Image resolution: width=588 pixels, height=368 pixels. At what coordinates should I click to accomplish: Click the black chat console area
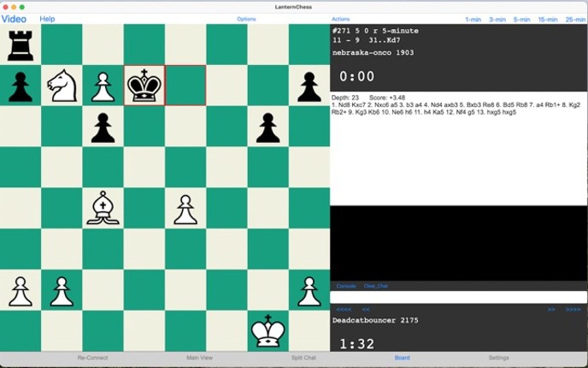(458, 243)
